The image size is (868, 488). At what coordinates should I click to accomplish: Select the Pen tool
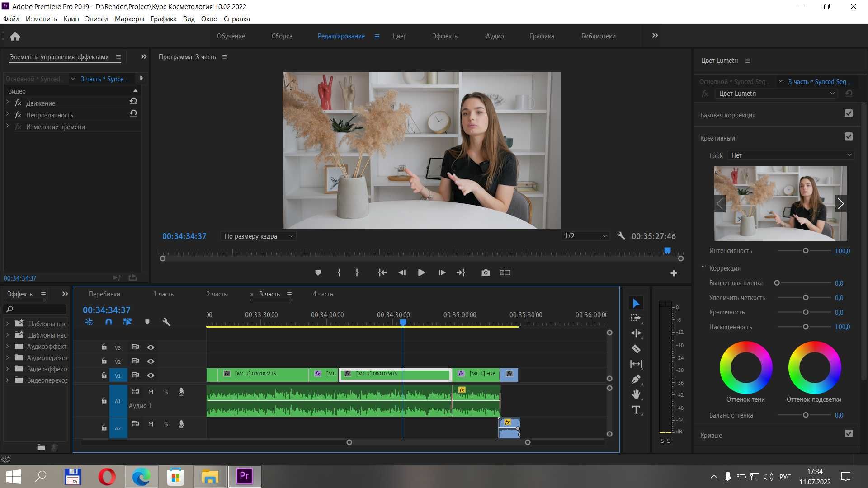tap(636, 380)
